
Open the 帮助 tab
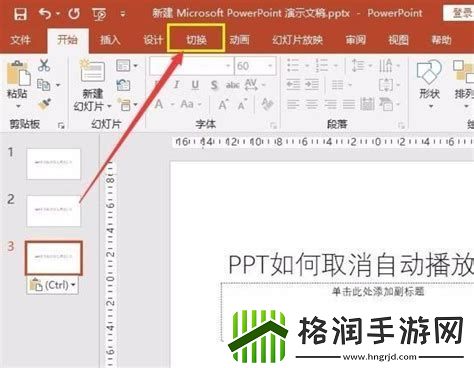(441, 40)
